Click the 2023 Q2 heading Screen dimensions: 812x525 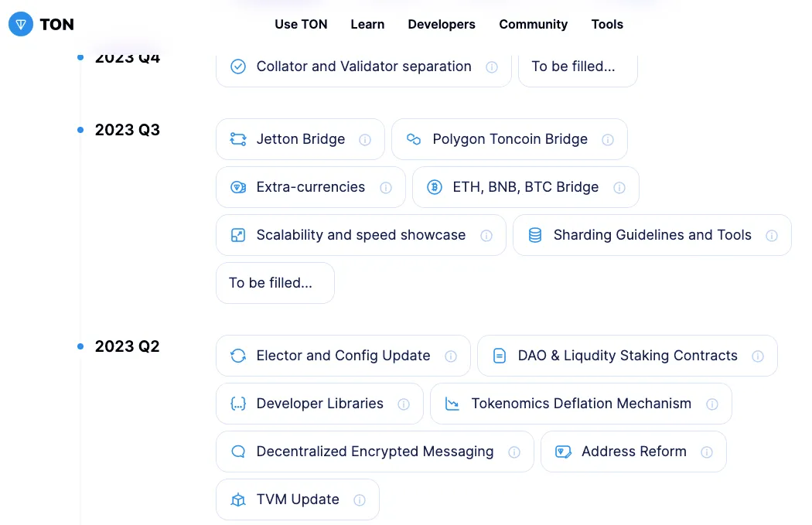coord(128,346)
